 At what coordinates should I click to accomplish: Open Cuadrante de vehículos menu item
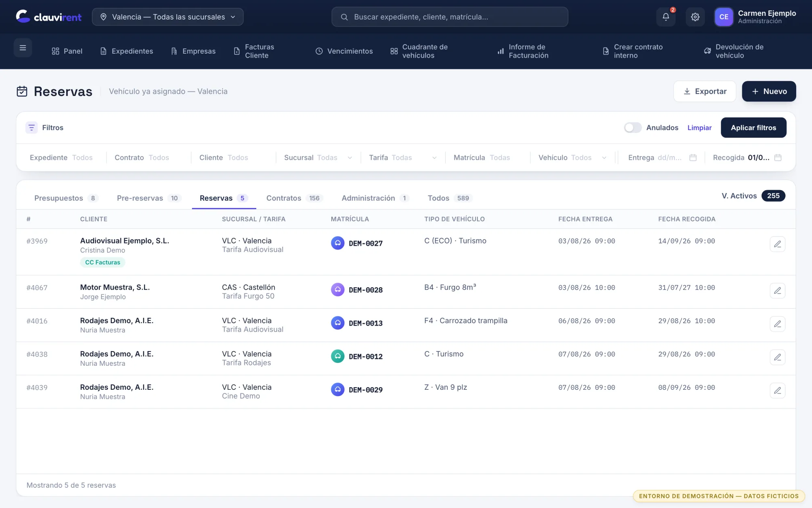click(419, 51)
